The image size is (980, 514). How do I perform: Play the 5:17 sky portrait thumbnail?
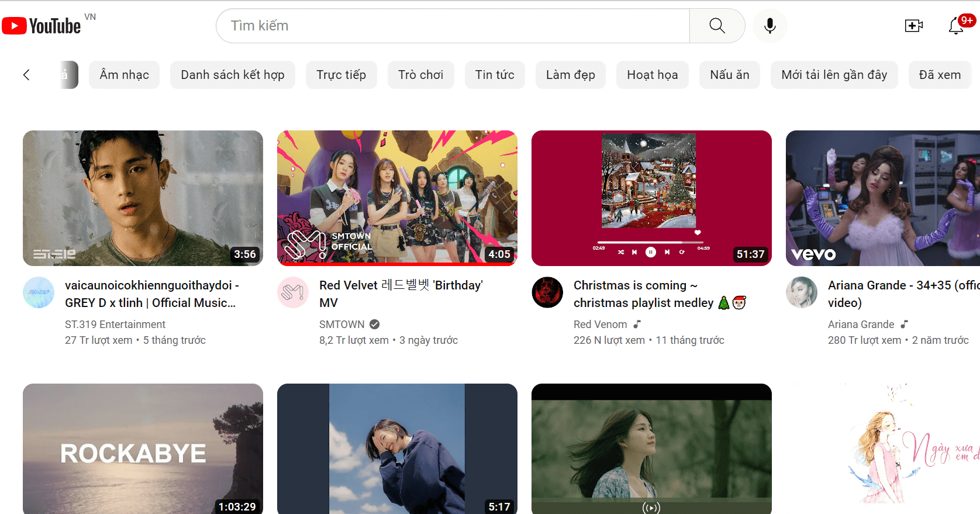point(397,449)
